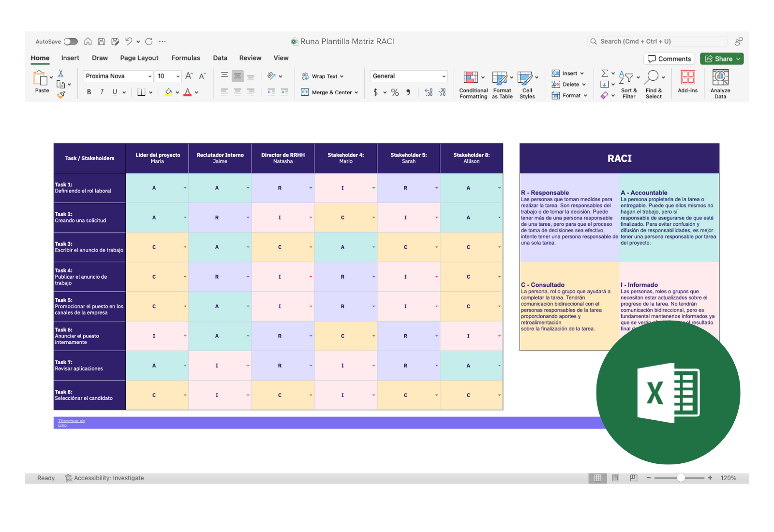Open Add-ins
Image resolution: width=774 pixels, height=532 pixels.
pos(688,81)
